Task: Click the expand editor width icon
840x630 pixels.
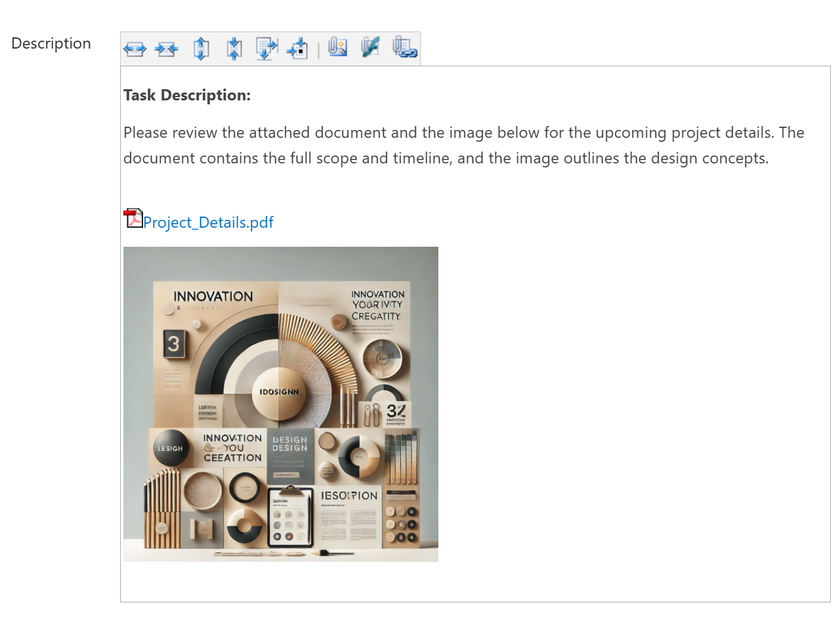Action: click(135, 49)
